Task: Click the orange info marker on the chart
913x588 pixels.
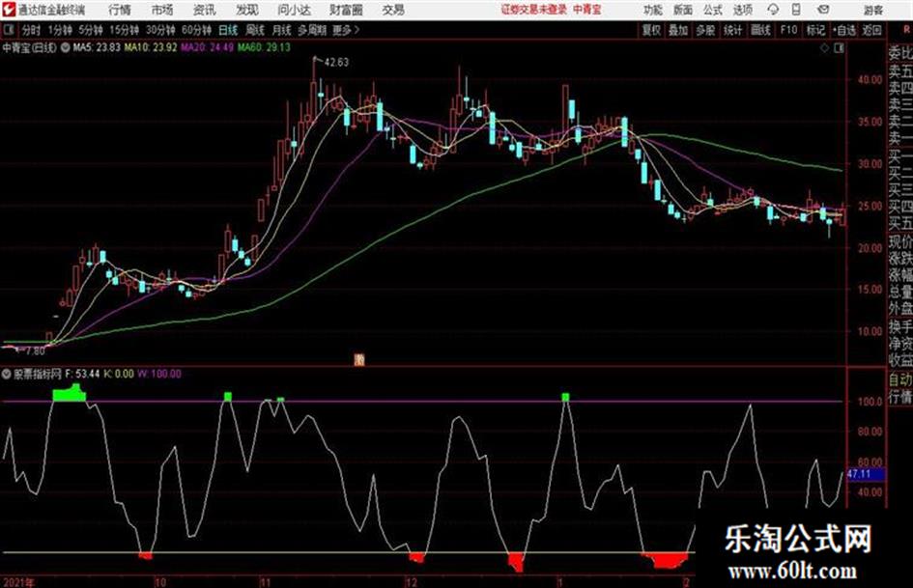Action: pos(359,360)
